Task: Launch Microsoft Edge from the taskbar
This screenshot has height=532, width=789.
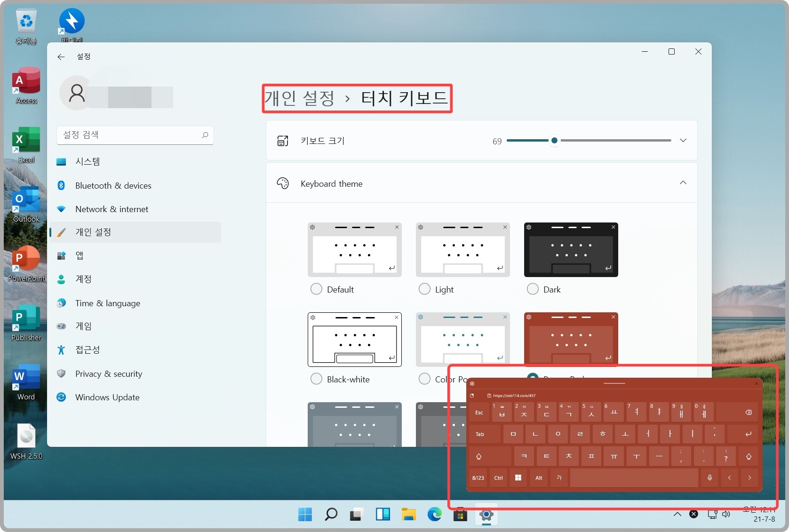Action: (x=434, y=515)
